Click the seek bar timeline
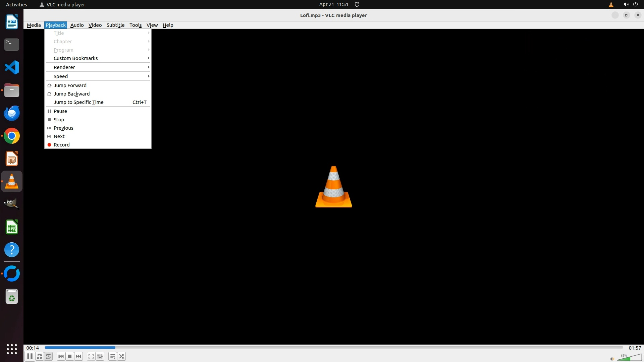 [x=333, y=348]
